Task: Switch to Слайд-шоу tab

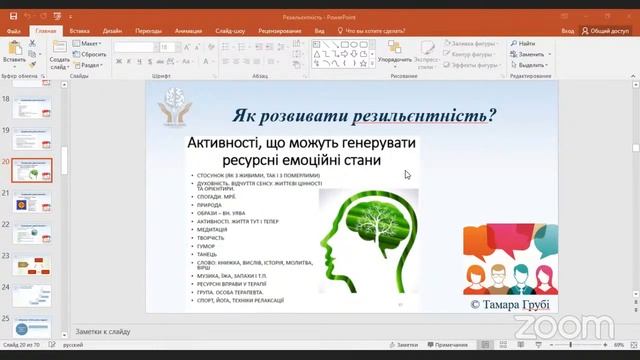Action: 230,31
